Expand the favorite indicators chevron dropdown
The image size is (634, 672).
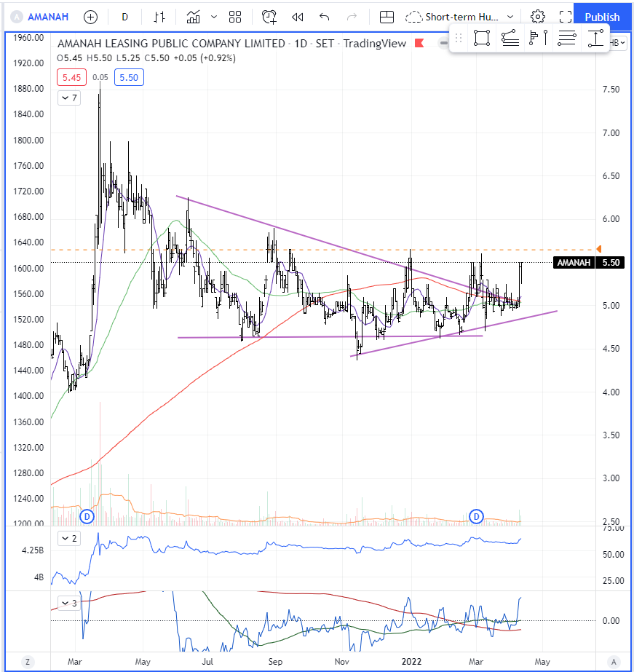click(214, 17)
